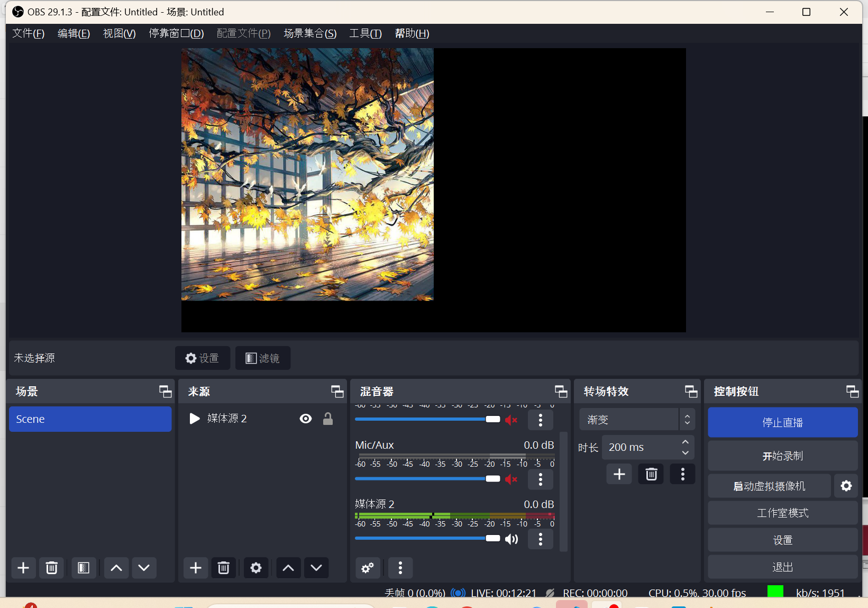Unmute the Mic/Aux audio channel
868x608 pixels.
coord(511,479)
